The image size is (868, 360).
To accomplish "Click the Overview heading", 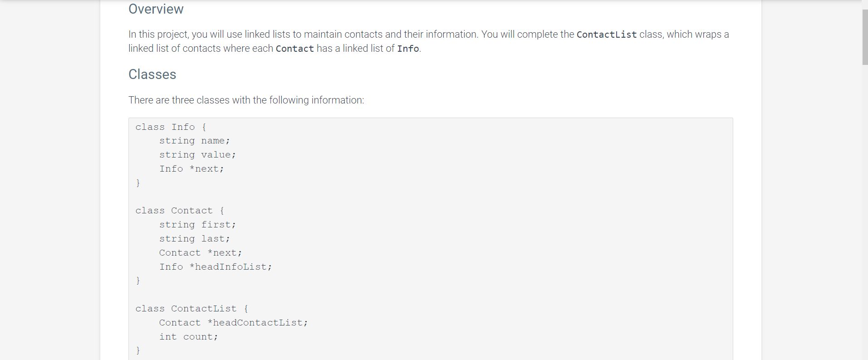I will (156, 9).
